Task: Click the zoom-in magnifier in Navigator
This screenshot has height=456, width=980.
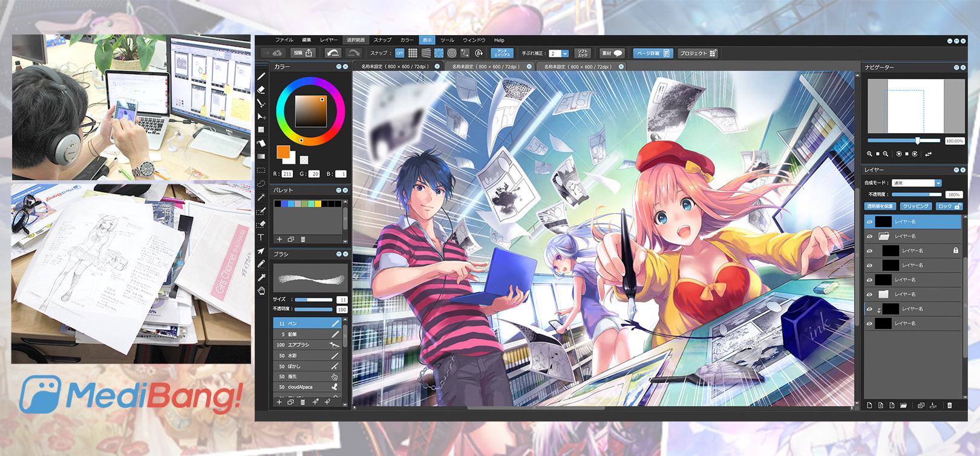Action: click(870, 154)
